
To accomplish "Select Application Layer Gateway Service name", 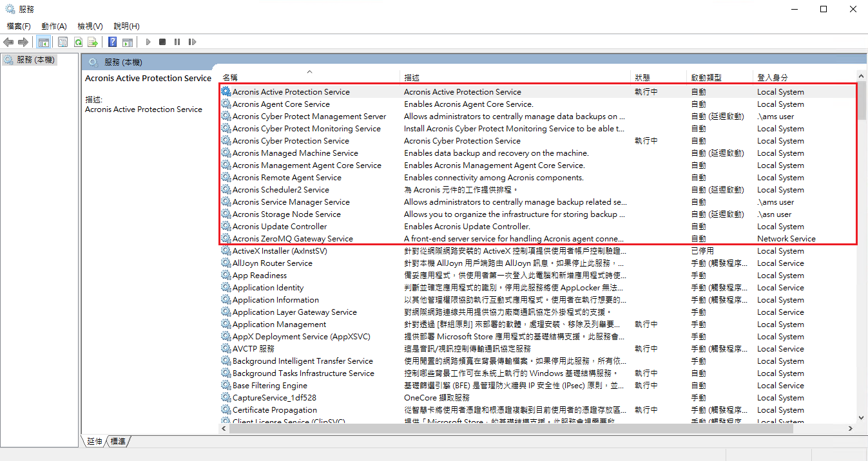I will click(294, 312).
